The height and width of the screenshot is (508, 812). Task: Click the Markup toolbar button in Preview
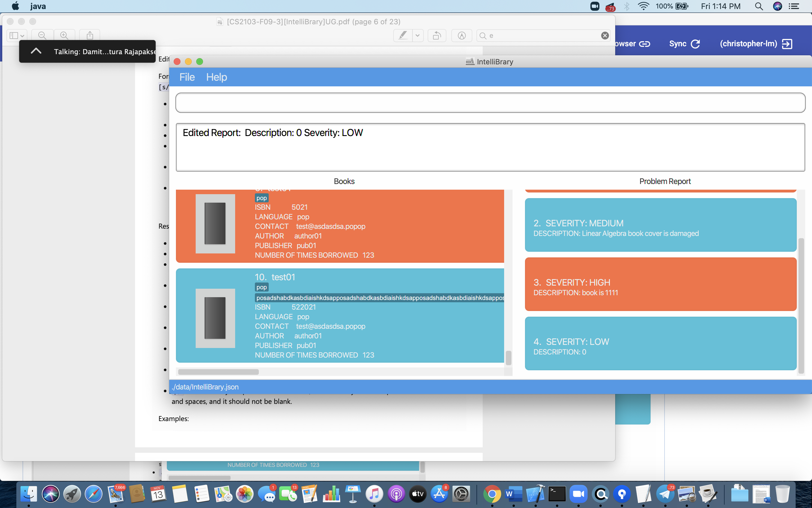pos(462,35)
